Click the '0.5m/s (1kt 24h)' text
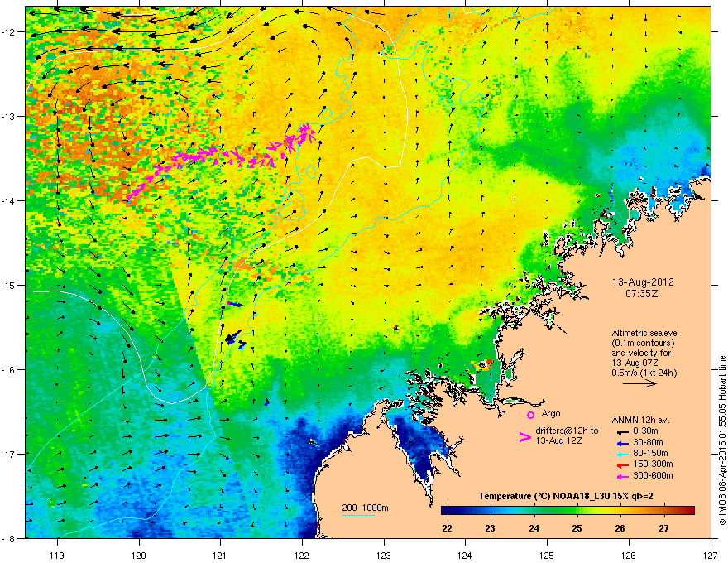 pos(644,373)
